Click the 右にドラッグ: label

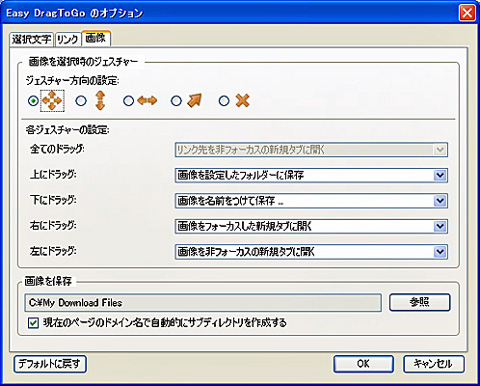(x=53, y=225)
